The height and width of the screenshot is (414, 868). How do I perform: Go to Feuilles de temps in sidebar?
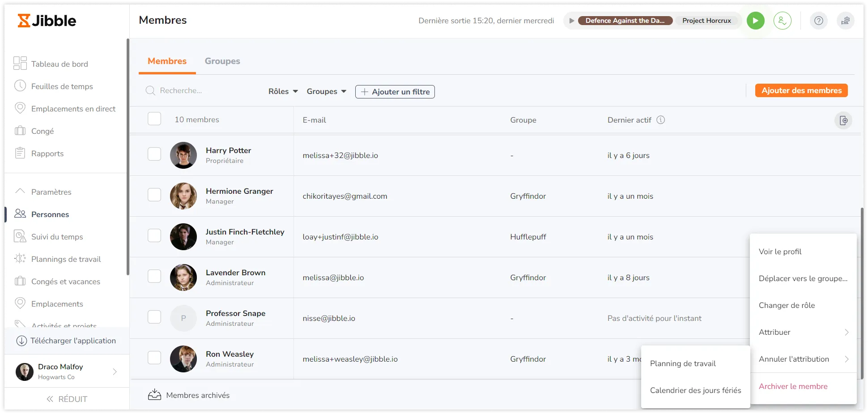coord(62,86)
